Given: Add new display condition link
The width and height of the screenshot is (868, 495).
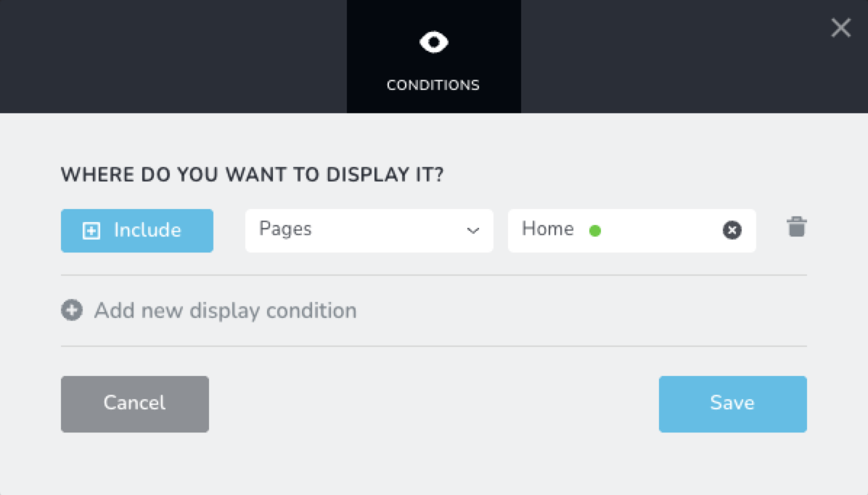Looking at the screenshot, I should pos(225,311).
